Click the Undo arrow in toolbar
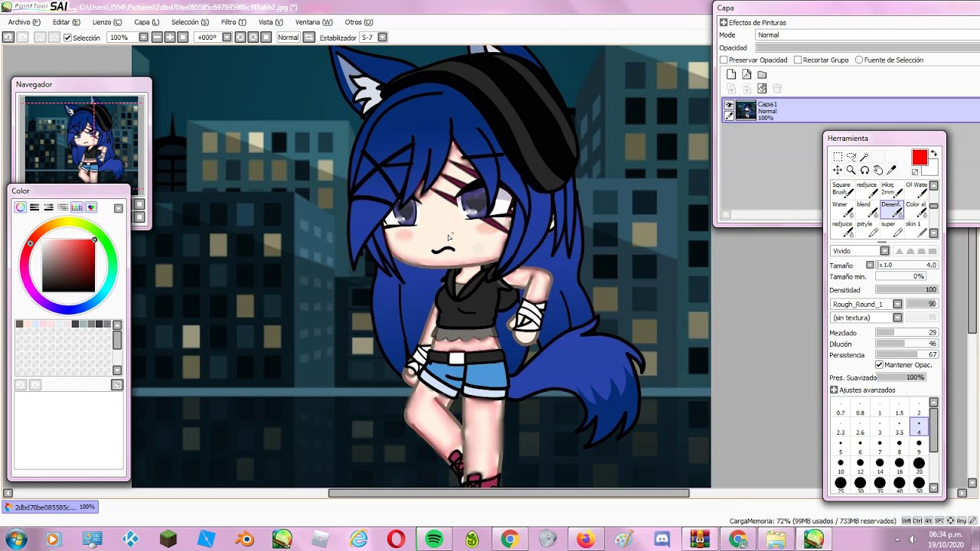 10,37
